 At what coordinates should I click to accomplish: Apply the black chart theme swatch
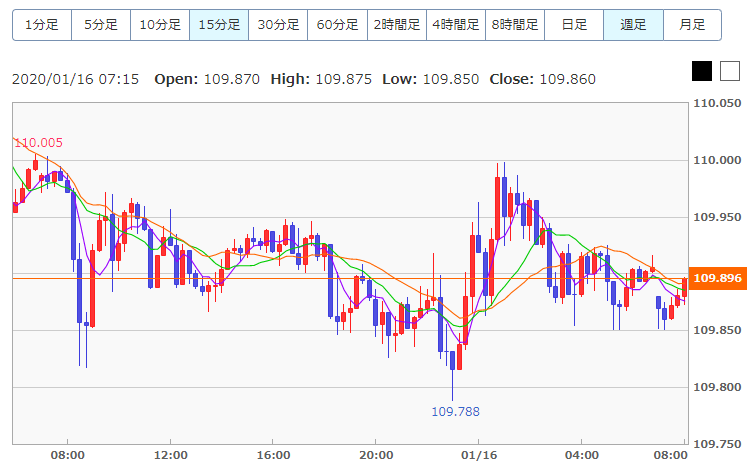tap(702, 71)
